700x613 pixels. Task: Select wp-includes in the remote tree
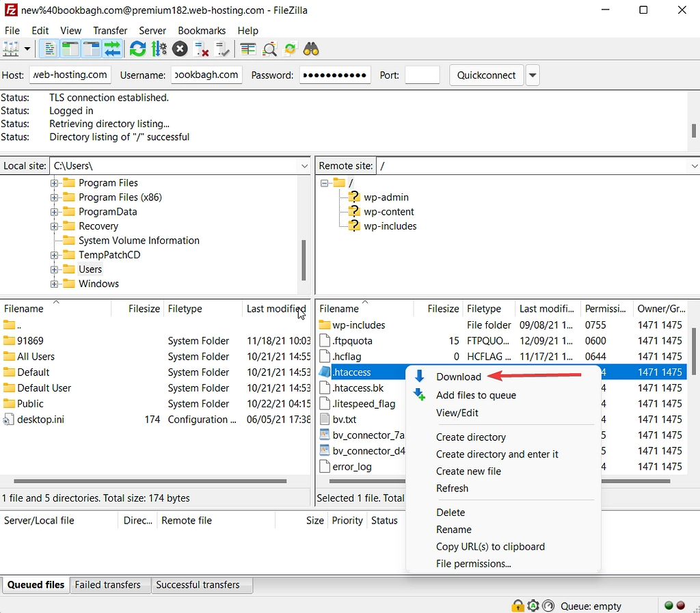390,226
